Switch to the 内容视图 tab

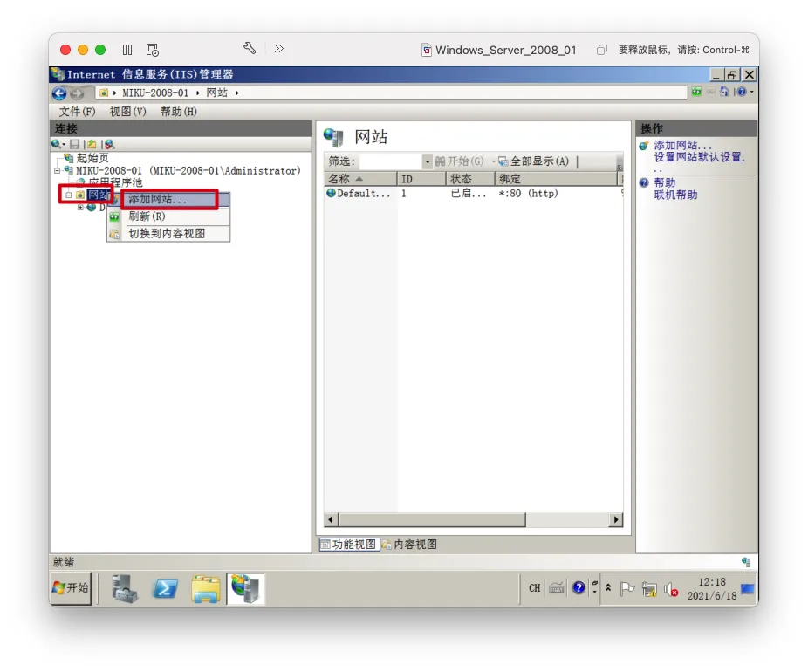click(x=410, y=545)
